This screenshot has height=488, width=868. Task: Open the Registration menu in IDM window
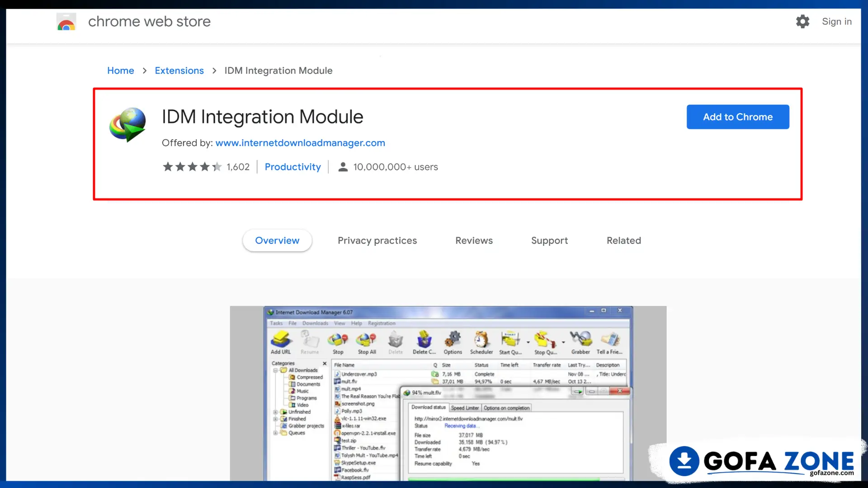pos(382,324)
